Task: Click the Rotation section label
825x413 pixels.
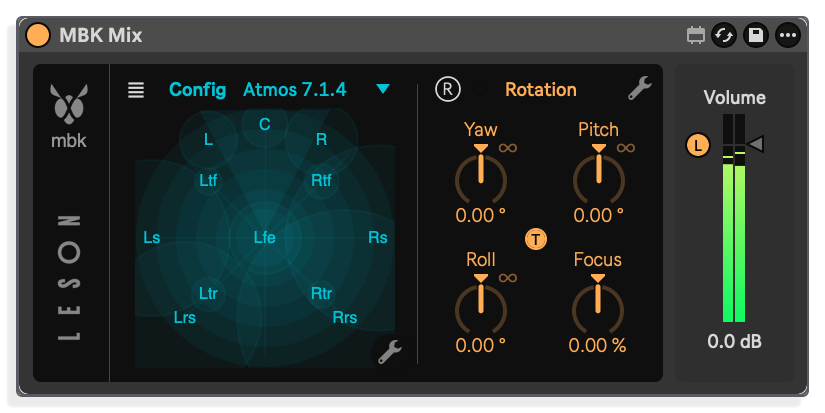Action: click(541, 89)
